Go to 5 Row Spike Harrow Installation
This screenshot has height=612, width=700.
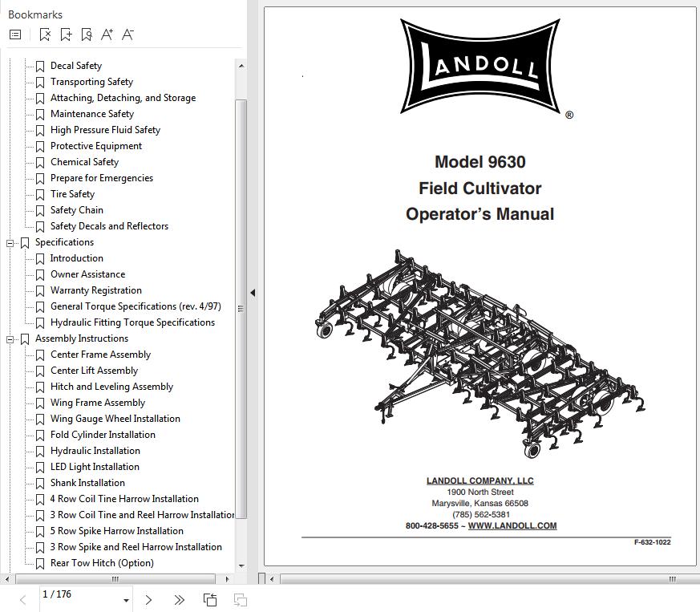click(116, 532)
